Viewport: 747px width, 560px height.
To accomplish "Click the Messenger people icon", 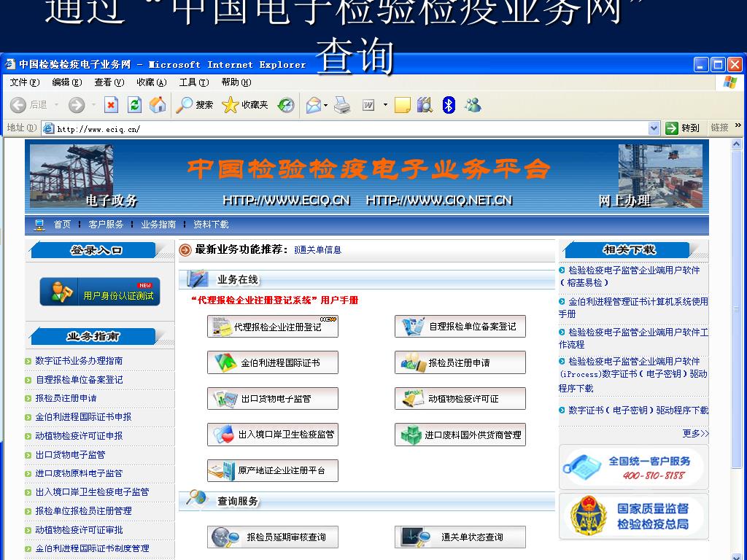I will coord(473,105).
